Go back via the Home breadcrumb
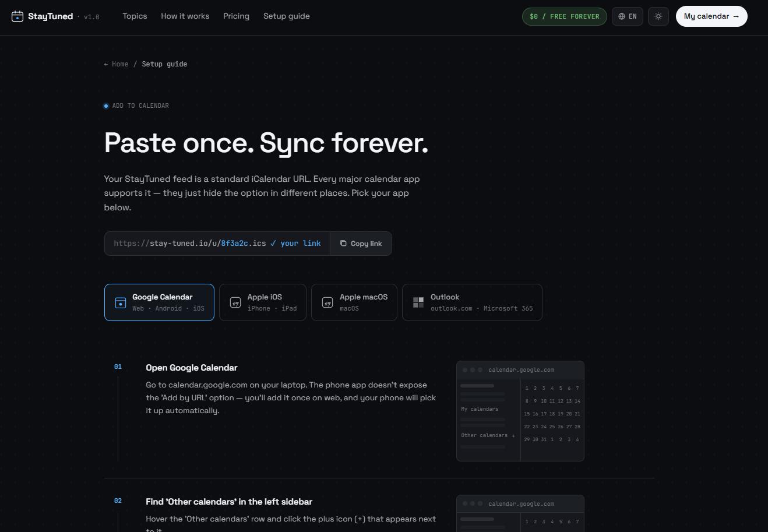The image size is (768, 532). point(116,64)
